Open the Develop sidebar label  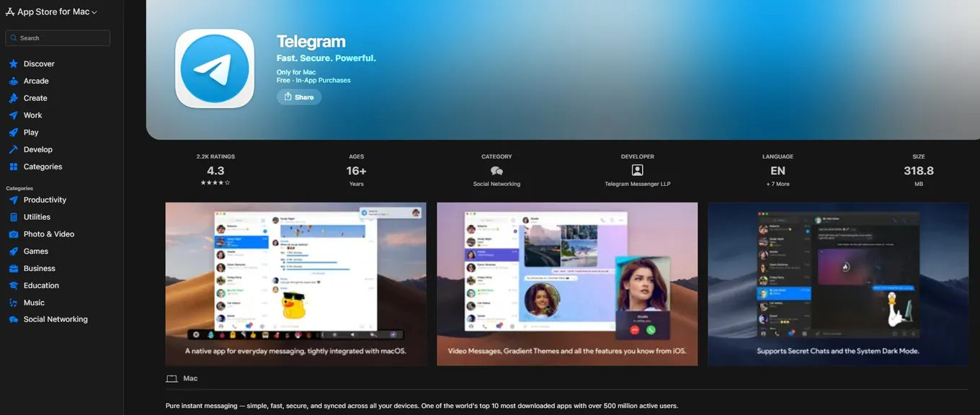[x=38, y=150]
